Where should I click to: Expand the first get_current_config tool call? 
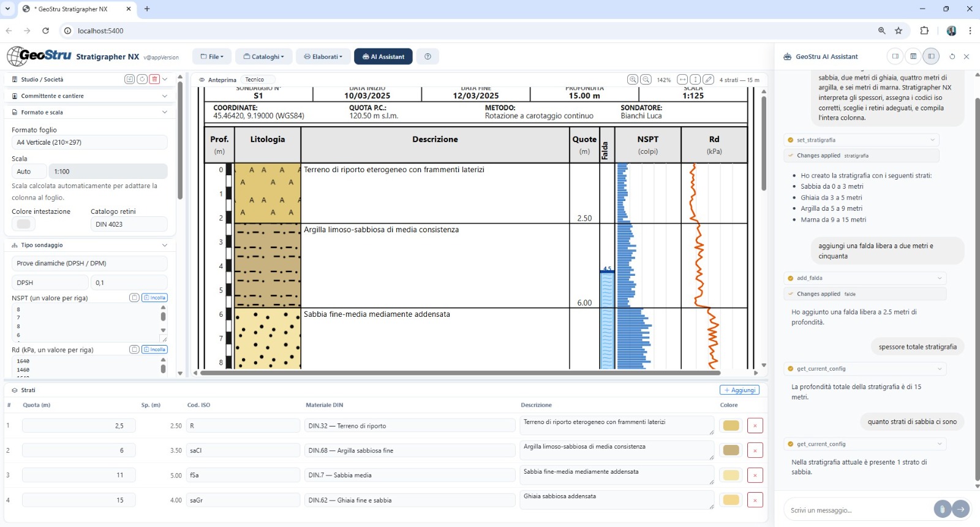click(865, 369)
